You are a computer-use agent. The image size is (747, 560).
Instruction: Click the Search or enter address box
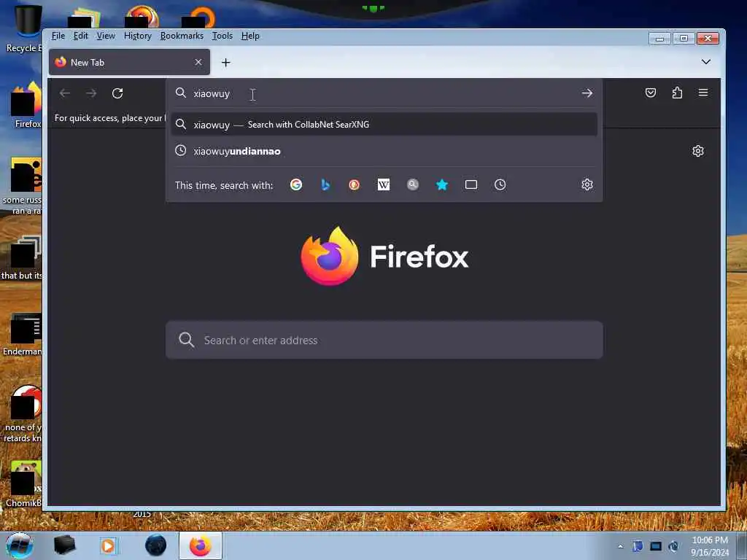click(384, 340)
